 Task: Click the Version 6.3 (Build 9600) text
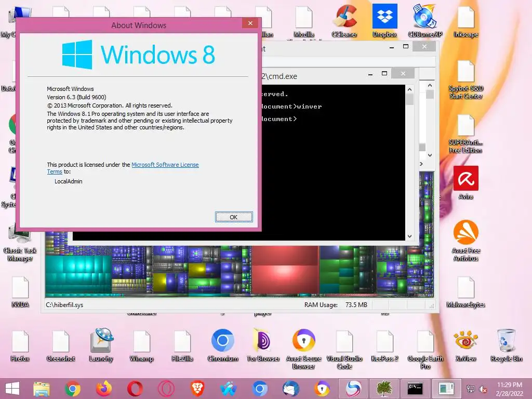[x=76, y=97]
